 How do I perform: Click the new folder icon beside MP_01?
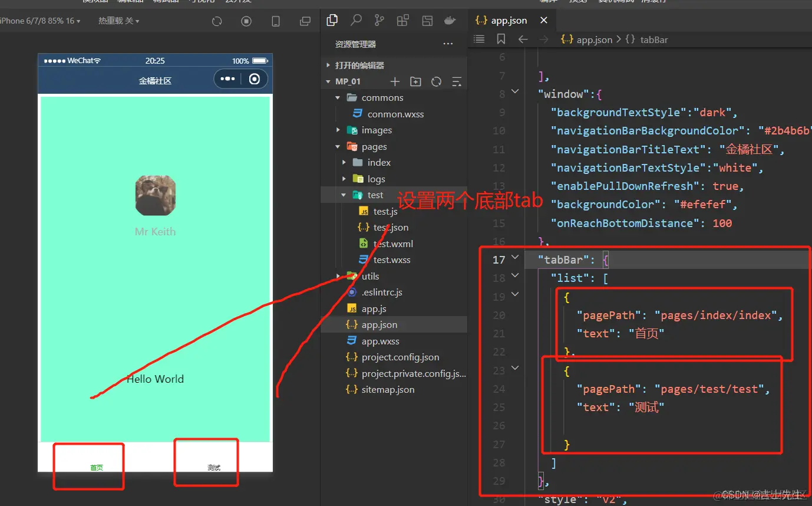click(x=415, y=81)
